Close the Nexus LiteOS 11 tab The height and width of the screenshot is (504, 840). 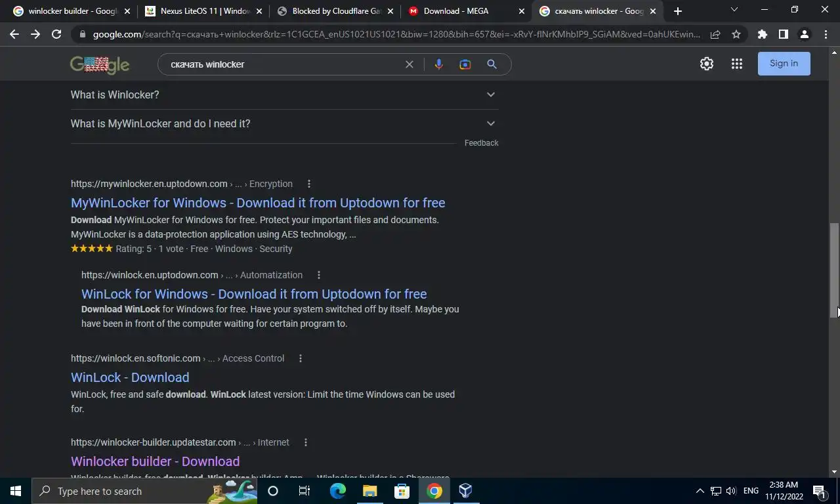click(x=259, y=11)
